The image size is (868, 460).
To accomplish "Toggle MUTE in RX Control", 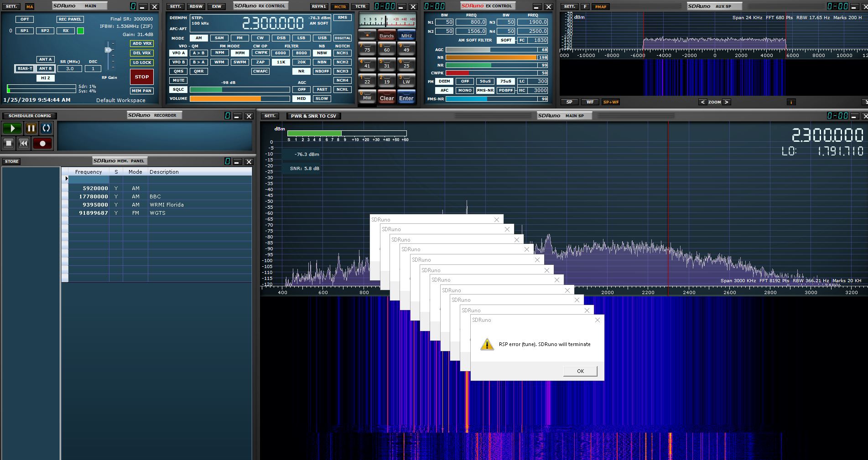I will [179, 80].
